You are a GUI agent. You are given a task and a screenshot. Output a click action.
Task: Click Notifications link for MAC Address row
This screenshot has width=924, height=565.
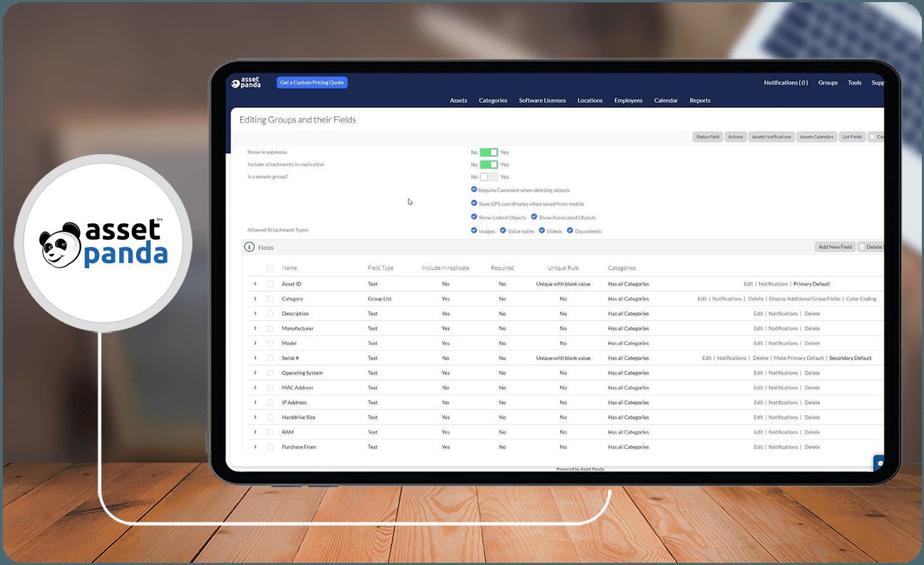[x=784, y=388]
